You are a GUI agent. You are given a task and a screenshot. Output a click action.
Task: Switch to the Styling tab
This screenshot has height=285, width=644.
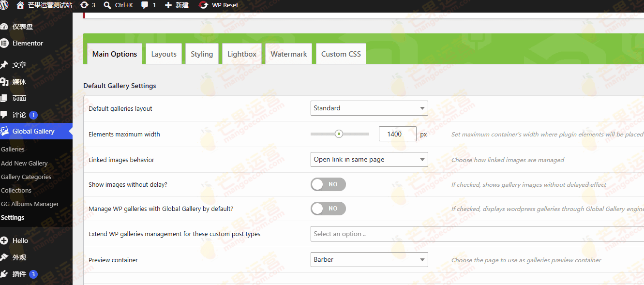coord(202,54)
